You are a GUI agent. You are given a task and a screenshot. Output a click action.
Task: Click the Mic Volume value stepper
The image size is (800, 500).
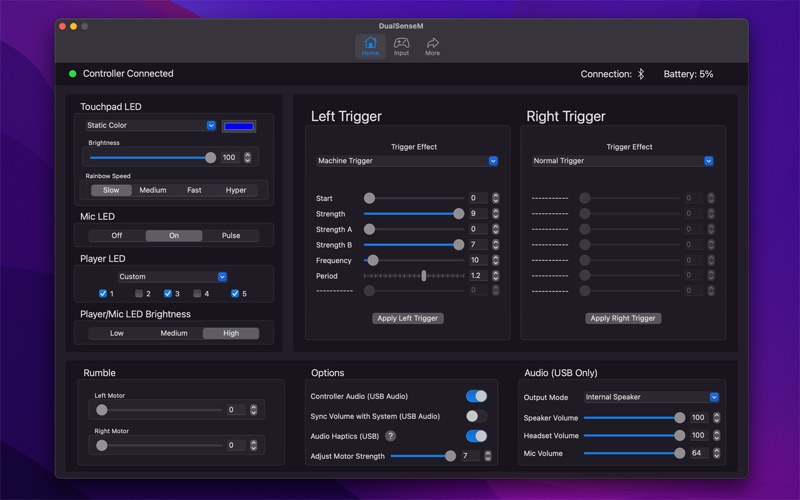click(716, 453)
